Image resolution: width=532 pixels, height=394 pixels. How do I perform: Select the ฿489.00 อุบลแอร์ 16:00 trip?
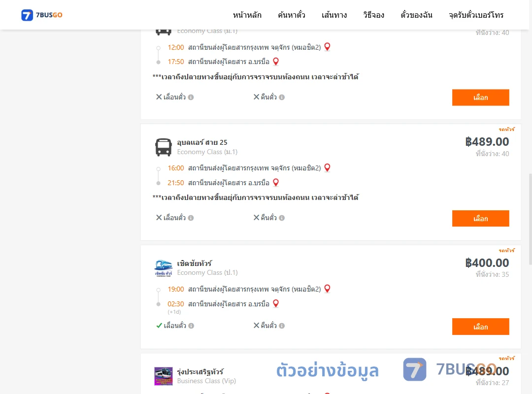point(480,219)
